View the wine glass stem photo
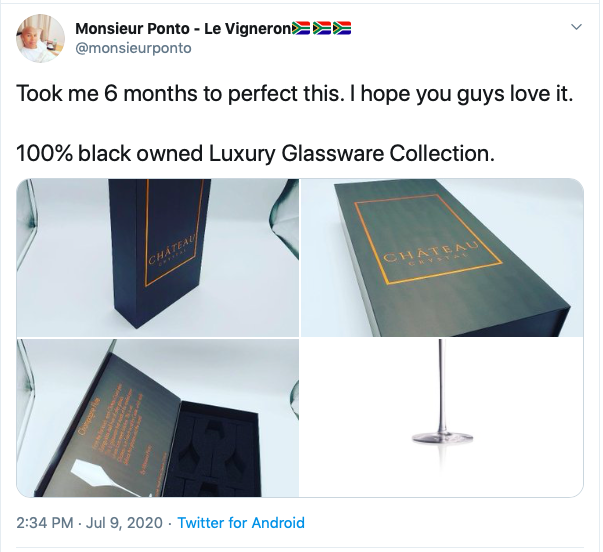Image resolution: width=603 pixels, height=552 pixels. 442,418
